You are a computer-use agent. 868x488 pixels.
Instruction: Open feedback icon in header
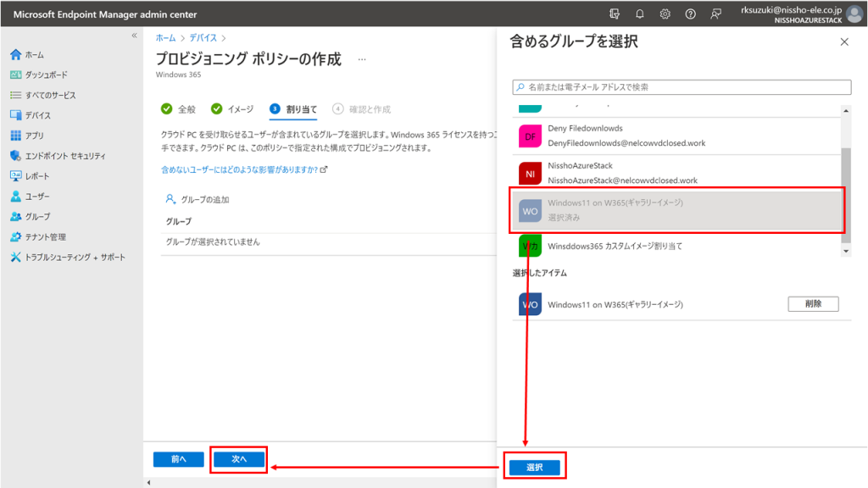[x=715, y=14]
